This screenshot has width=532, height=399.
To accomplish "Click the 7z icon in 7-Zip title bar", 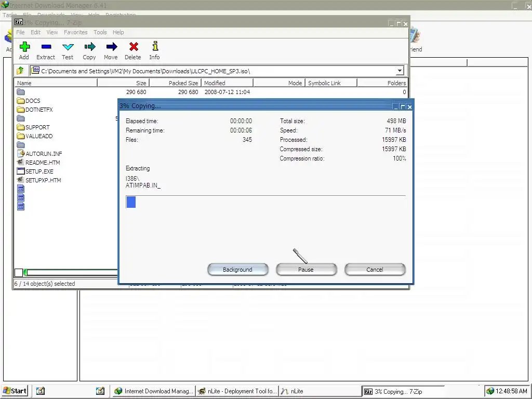I will pos(19,22).
